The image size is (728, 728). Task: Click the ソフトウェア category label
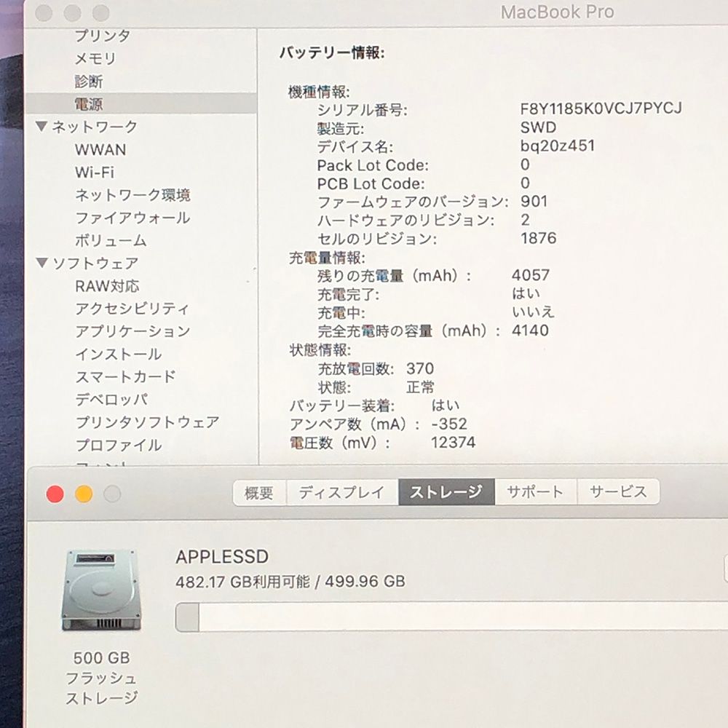(95, 264)
